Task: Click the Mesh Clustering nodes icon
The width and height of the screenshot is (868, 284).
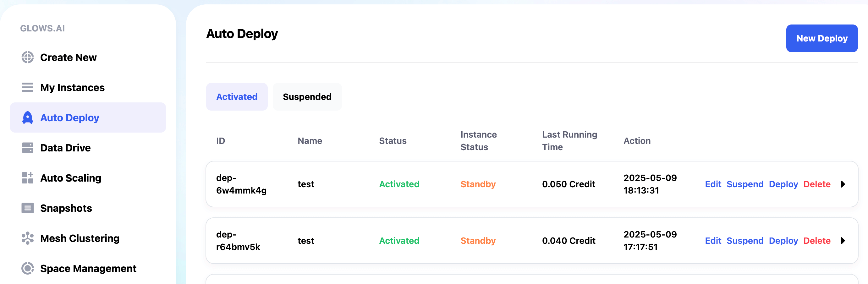Action: pos(28,238)
